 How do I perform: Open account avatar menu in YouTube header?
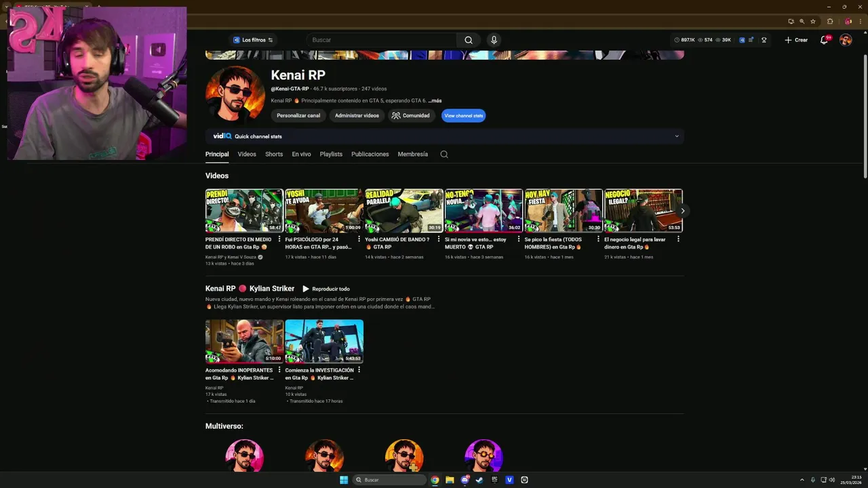click(x=846, y=40)
